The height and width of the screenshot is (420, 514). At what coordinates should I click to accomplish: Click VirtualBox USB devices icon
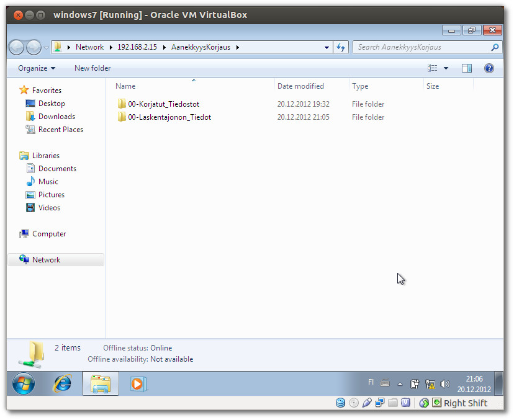366,403
